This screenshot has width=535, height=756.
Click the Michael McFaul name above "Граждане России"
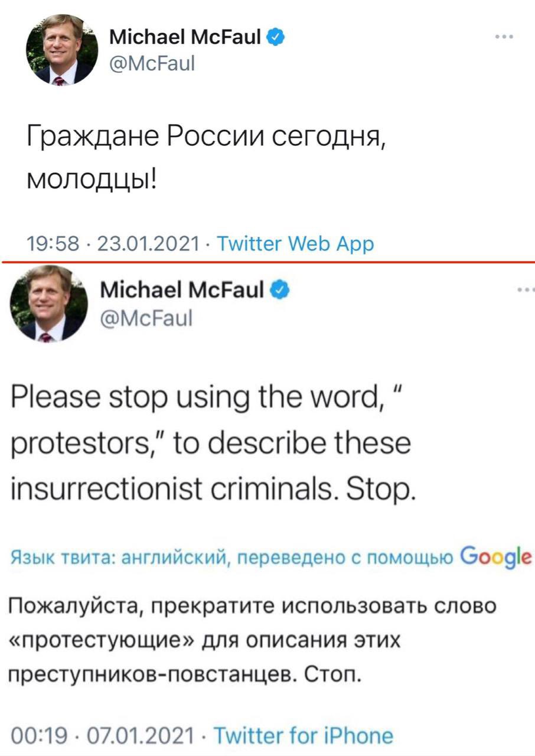click(x=185, y=38)
